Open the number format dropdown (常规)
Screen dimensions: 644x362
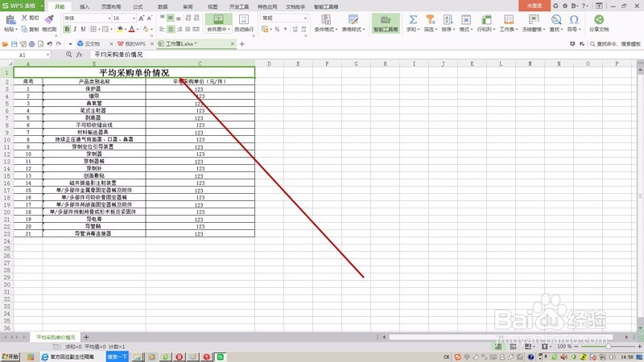[305, 18]
